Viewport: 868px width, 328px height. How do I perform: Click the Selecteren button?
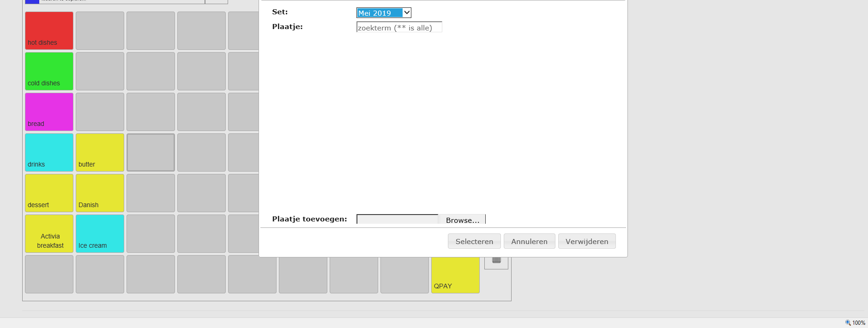click(474, 241)
